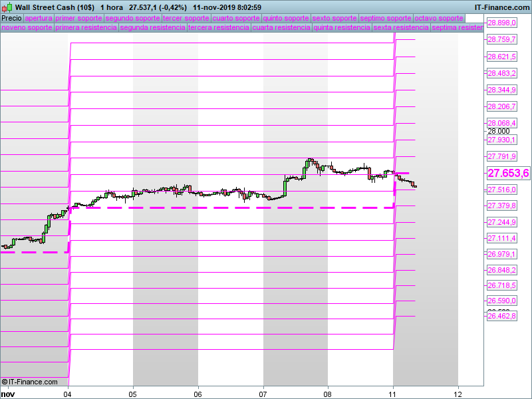Click the 04 date marker on time axis
The width and height of the screenshot is (532, 399).
point(68,392)
